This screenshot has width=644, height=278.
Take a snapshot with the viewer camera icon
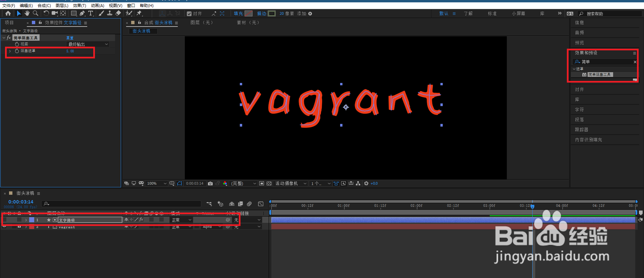pos(210,183)
